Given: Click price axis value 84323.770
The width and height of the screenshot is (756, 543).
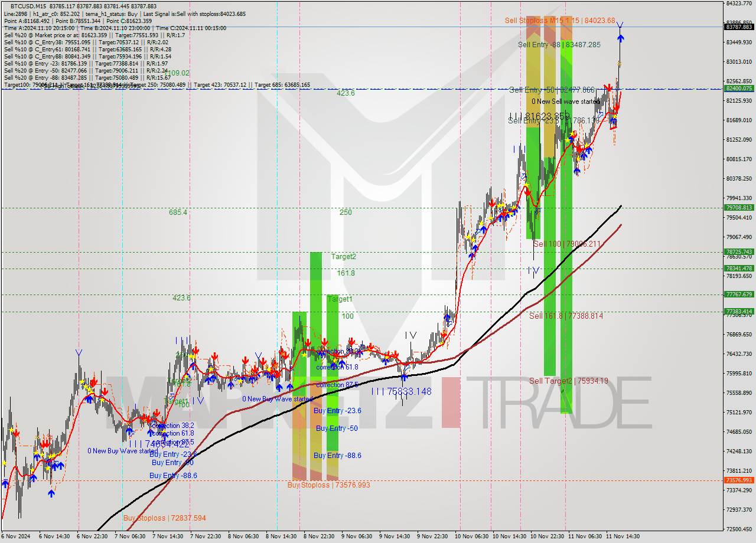Looking at the screenshot, I should coord(739,4).
